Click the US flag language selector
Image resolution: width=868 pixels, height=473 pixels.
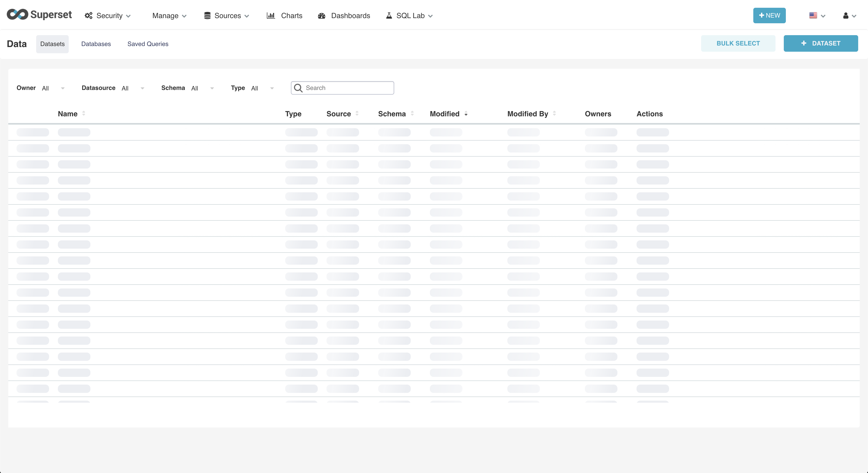coord(813,16)
